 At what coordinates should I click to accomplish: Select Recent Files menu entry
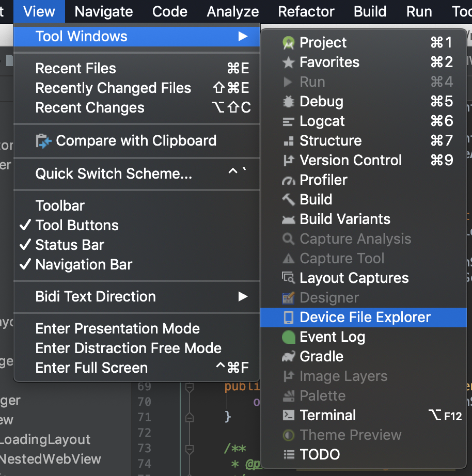tap(137, 68)
